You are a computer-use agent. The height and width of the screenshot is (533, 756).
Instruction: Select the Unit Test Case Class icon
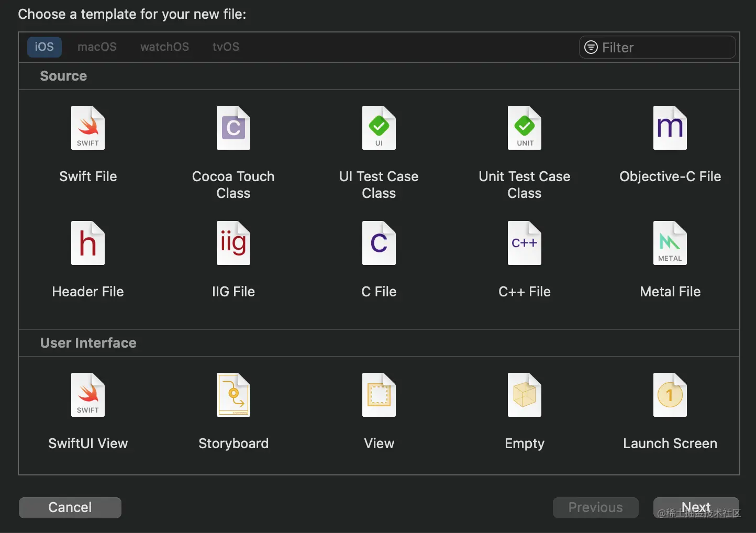point(525,128)
